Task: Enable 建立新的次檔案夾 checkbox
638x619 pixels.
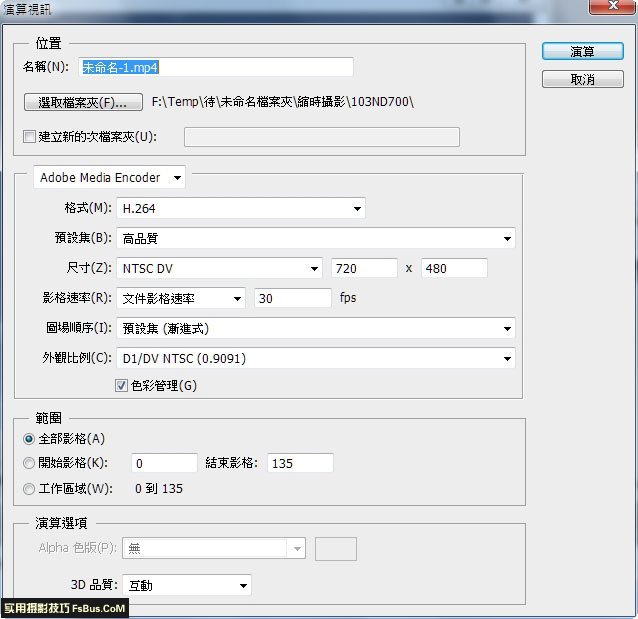Action: point(29,137)
